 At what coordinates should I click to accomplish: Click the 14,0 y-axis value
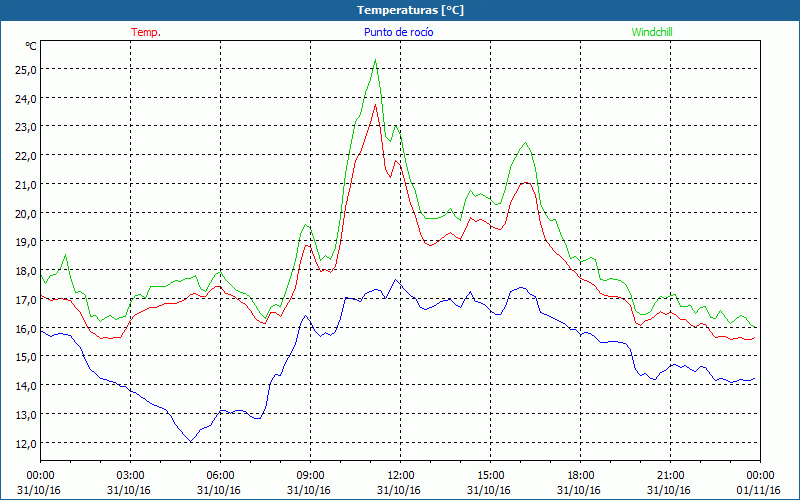(26, 386)
